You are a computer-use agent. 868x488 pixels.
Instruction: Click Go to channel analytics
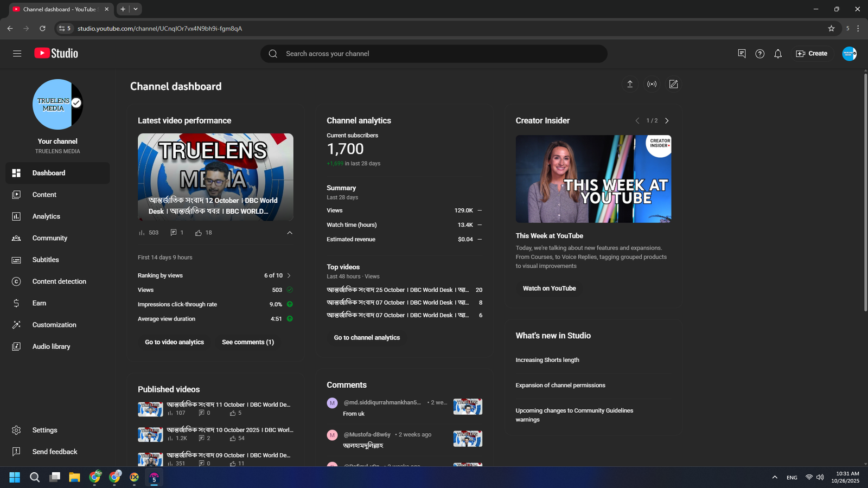coord(367,338)
